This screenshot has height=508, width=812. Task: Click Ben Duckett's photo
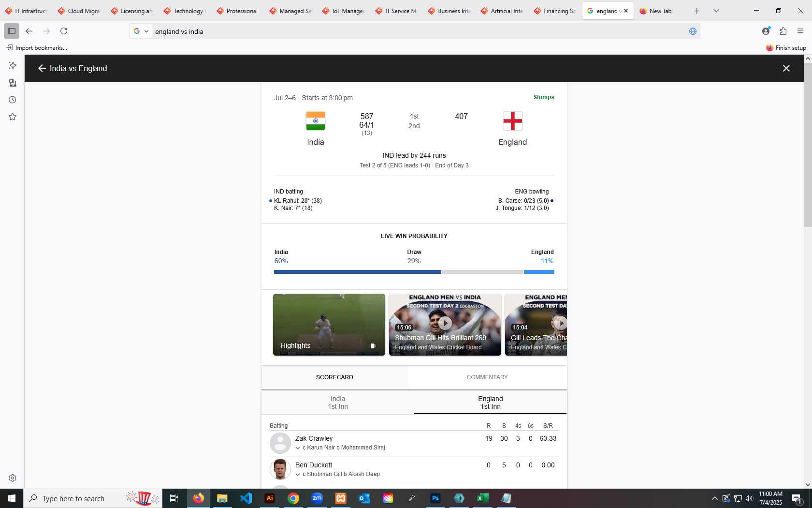point(280,469)
